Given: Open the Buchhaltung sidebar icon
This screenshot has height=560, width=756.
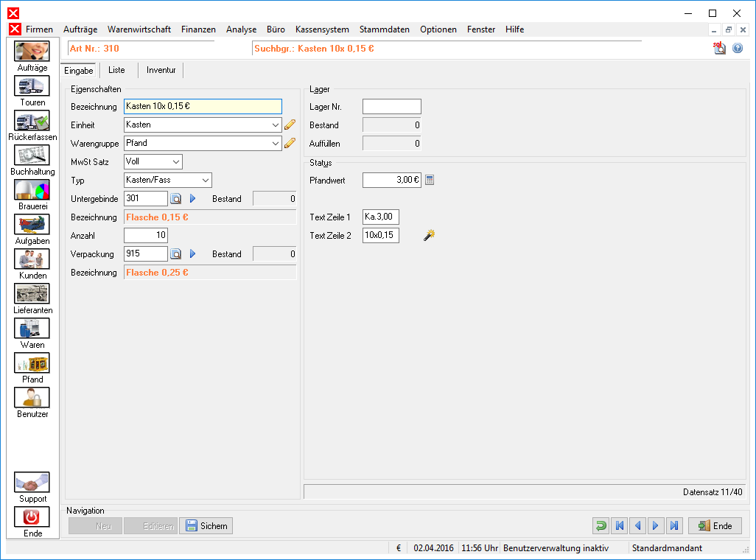Looking at the screenshot, I should coord(32,155).
